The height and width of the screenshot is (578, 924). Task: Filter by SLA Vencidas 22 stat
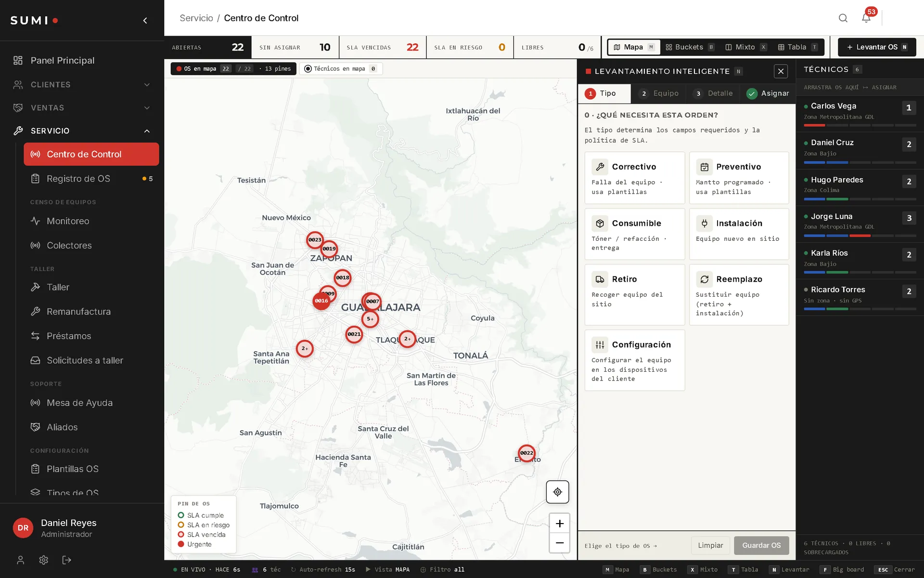(x=383, y=47)
